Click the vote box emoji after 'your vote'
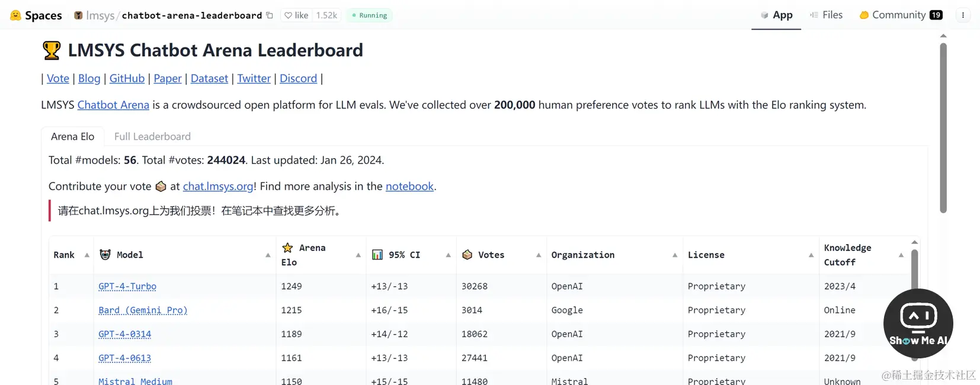The image size is (980, 385). [161, 187]
